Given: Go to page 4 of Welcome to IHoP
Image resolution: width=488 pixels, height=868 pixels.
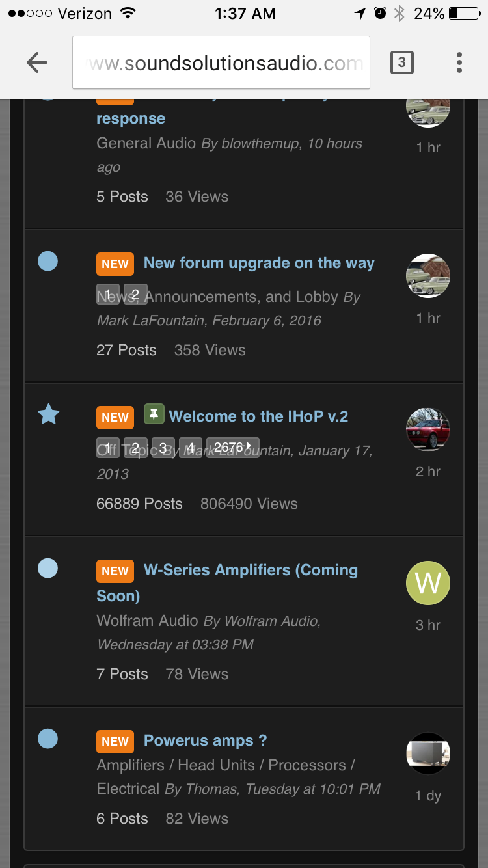Looking at the screenshot, I should click(191, 447).
